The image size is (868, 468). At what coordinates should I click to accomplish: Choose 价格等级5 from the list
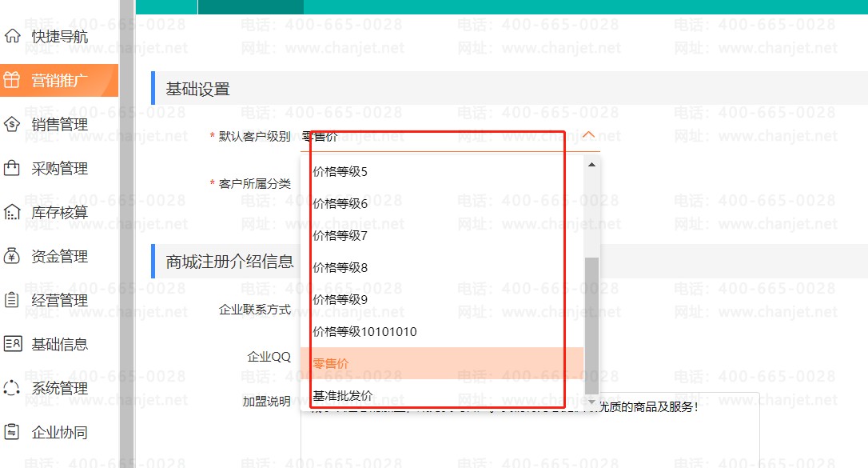[442, 172]
